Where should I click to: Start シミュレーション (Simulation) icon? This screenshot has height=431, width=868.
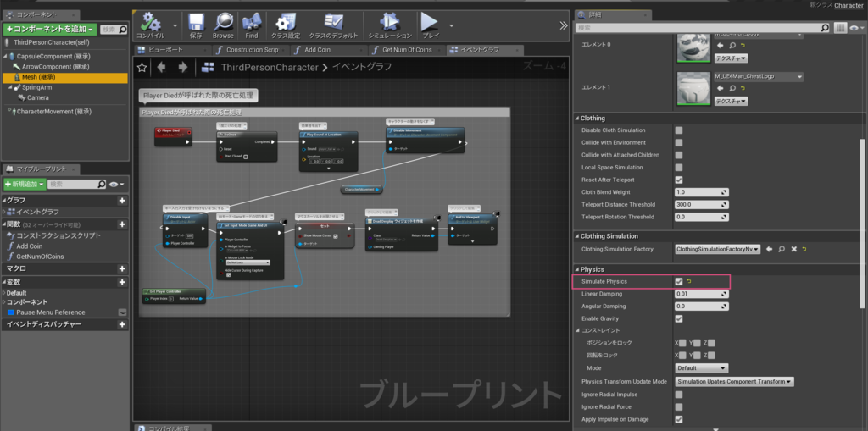point(390,22)
